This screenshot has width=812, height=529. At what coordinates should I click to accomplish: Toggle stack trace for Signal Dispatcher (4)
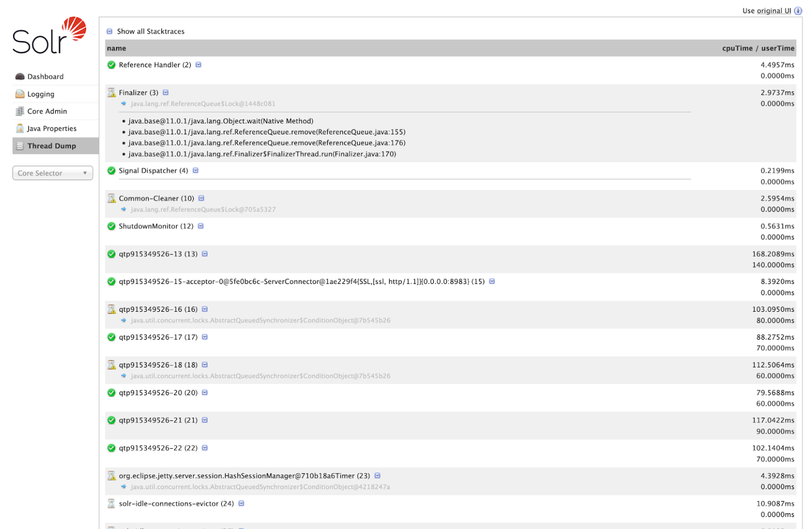click(195, 171)
